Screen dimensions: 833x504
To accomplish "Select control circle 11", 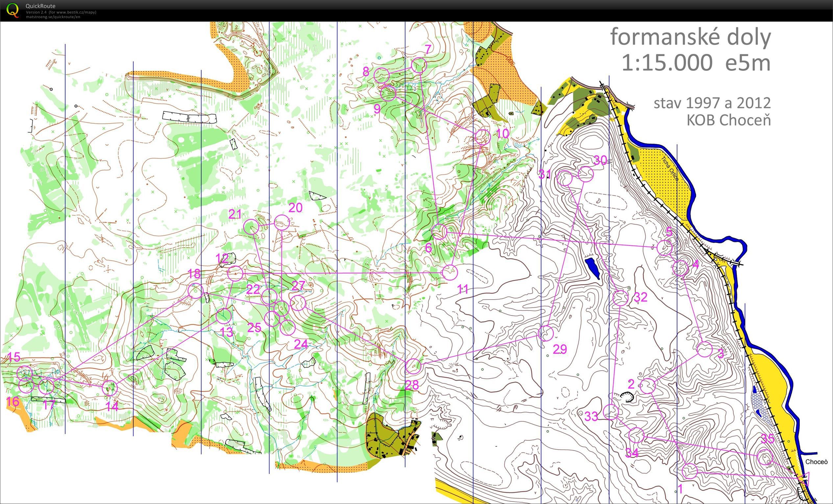I will click(x=450, y=273).
